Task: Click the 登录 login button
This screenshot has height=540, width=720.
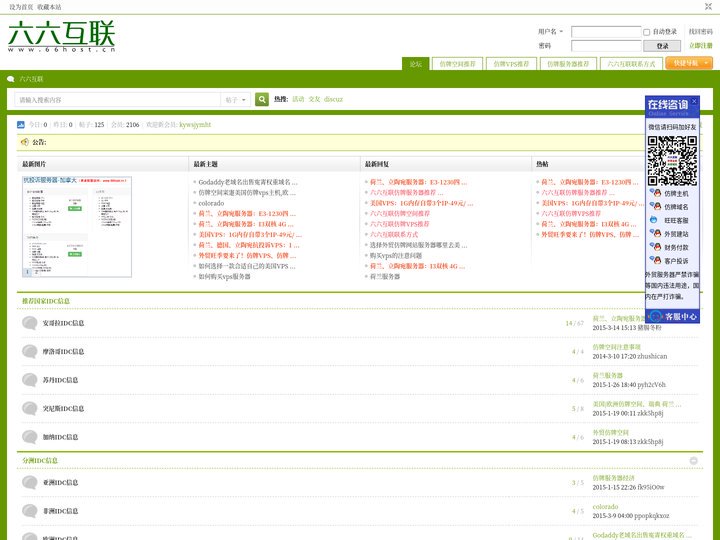Action: pos(662,46)
